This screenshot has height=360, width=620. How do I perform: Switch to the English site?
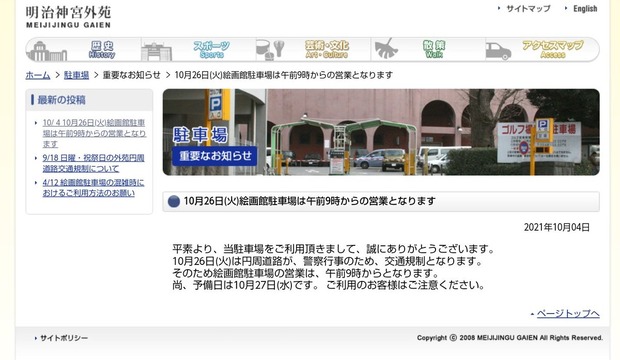(x=585, y=8)
